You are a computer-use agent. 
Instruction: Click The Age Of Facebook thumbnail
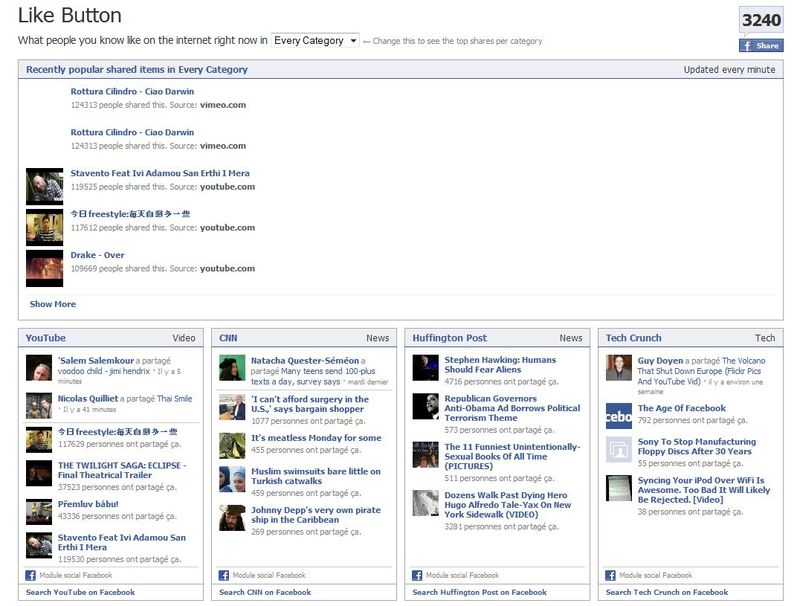(619, 416)
